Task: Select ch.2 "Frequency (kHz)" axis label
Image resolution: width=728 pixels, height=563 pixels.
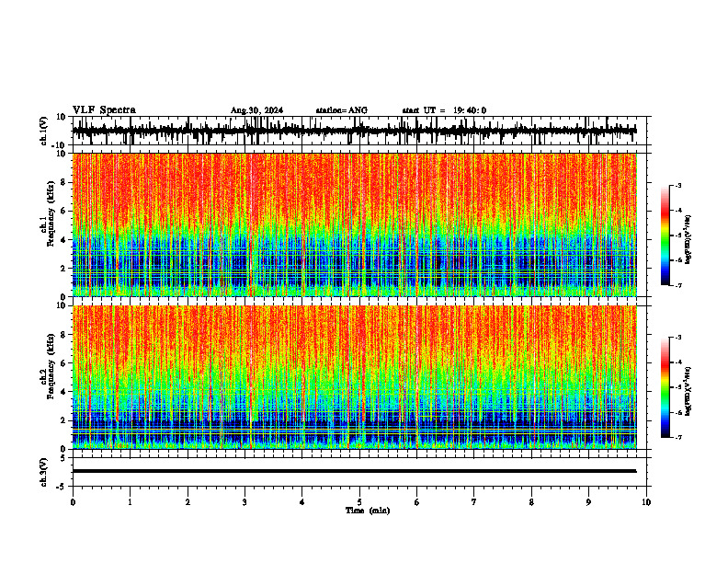Action: tap(51, 366)
